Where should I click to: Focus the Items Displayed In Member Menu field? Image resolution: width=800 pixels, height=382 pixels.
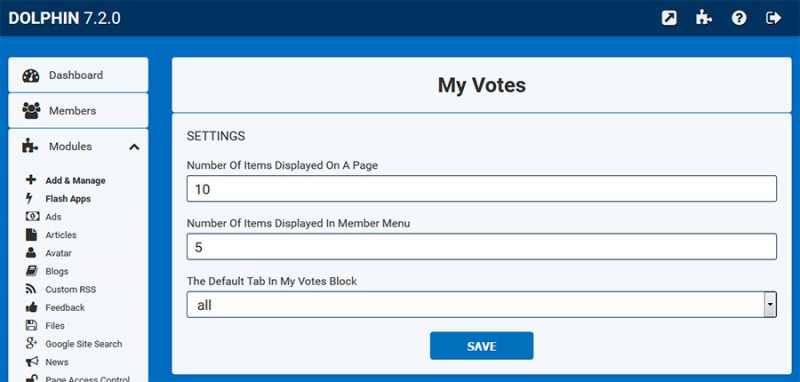(481, 247)
